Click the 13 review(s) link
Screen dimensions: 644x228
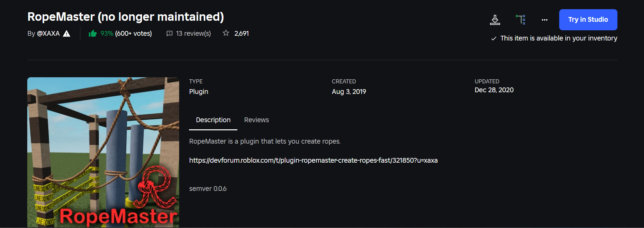click(193, 33)
